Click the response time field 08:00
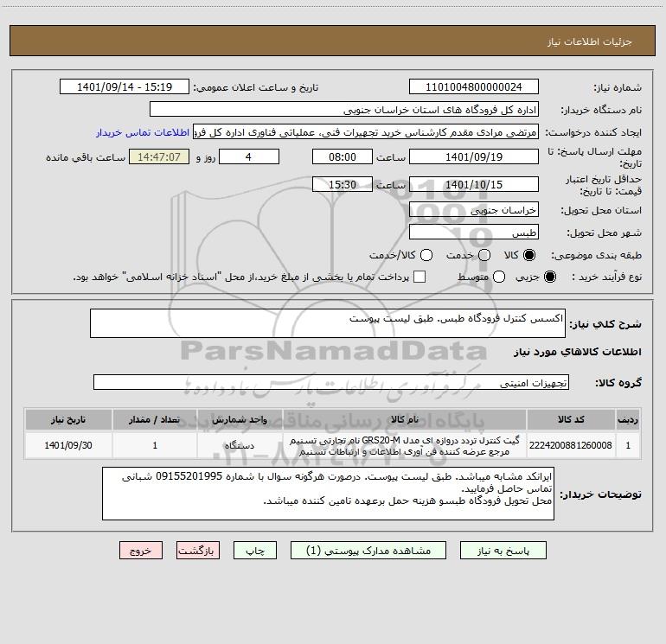666x644 pixels. pos(343,156)
